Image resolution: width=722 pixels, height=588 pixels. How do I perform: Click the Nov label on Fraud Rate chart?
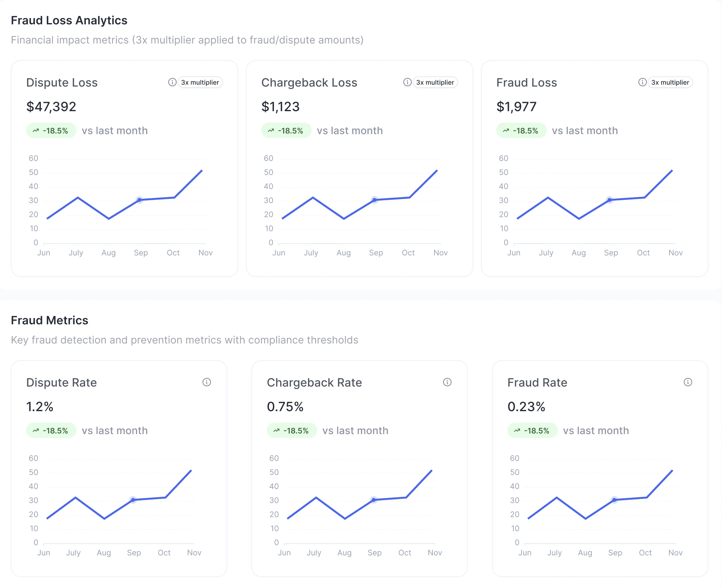675,553
